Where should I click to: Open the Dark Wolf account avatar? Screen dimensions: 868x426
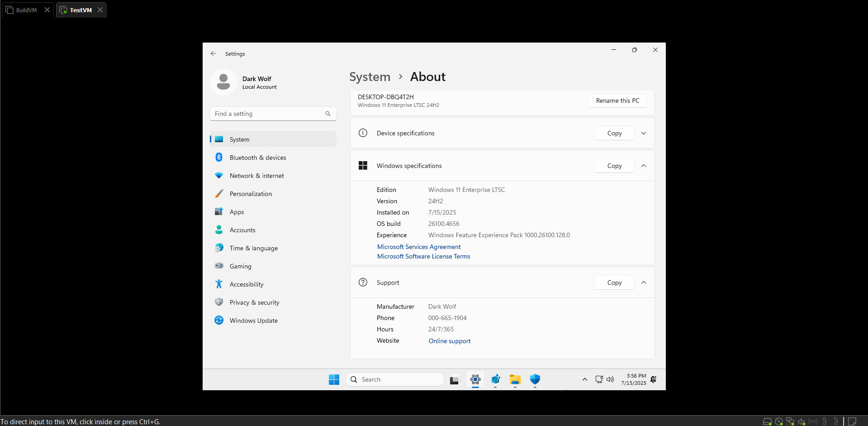point(223,82)
